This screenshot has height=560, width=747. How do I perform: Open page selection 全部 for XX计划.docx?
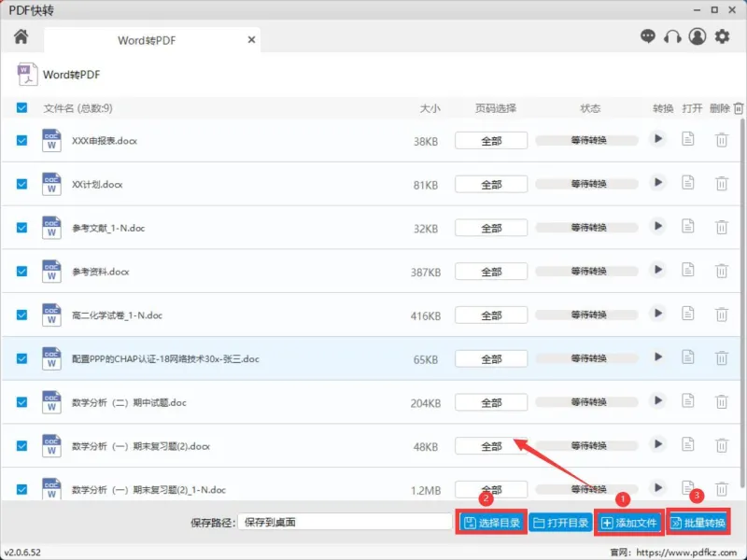click(x=491, y=184)
